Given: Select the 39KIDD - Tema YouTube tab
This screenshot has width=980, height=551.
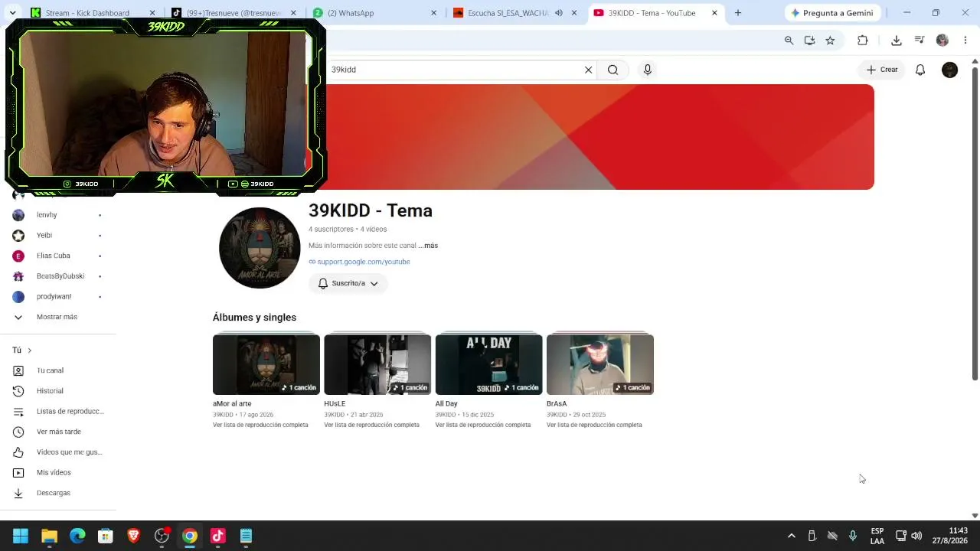Looking at the screenshot, I should coord(657,13).
